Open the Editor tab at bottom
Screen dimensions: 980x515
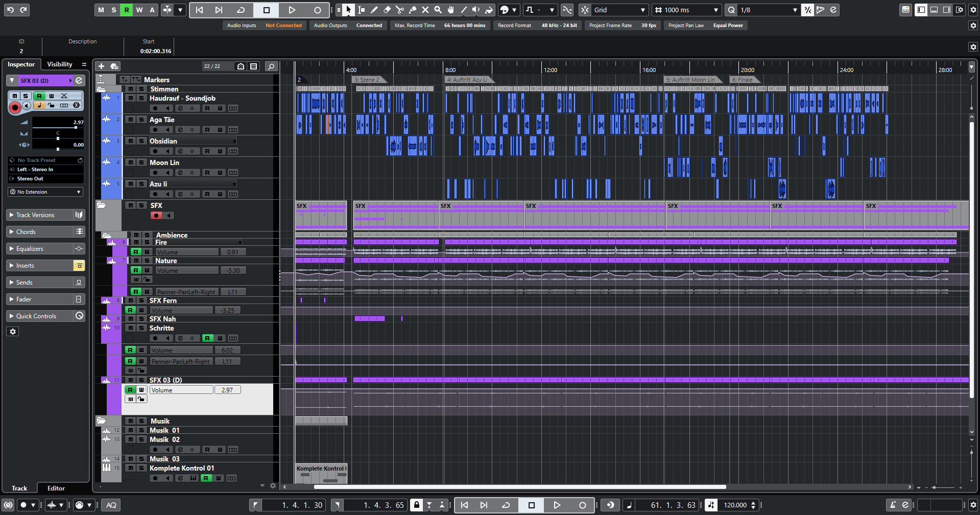[x=56, y=488]
